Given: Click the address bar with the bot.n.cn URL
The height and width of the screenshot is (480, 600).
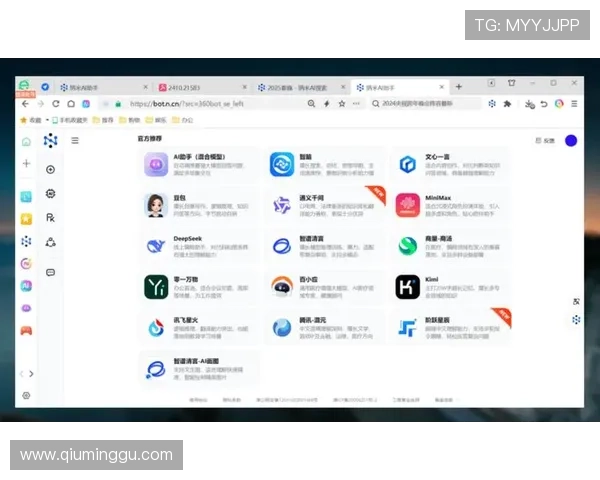Looking at the screenshot, I should click(x=203, y=104).
